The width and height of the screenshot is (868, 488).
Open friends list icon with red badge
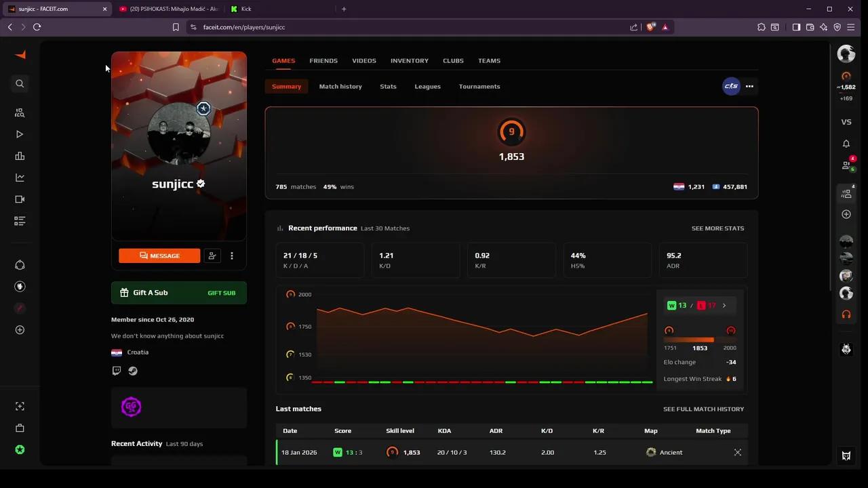tap(846, 165)
